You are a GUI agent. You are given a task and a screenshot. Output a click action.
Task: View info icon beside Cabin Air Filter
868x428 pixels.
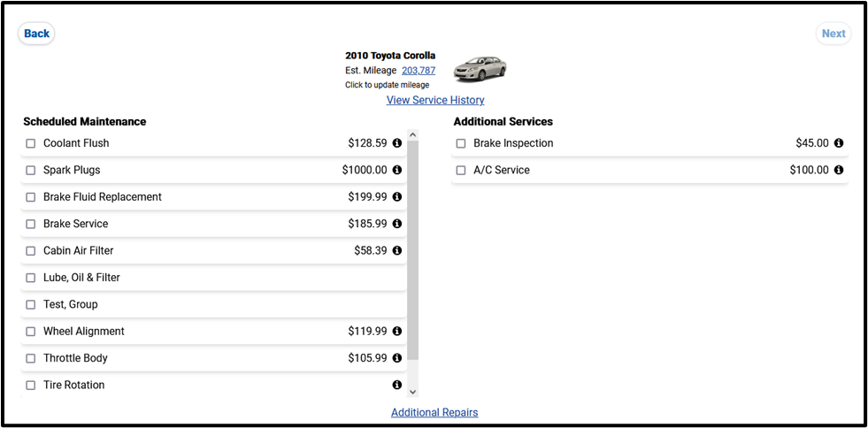[397, 251]
